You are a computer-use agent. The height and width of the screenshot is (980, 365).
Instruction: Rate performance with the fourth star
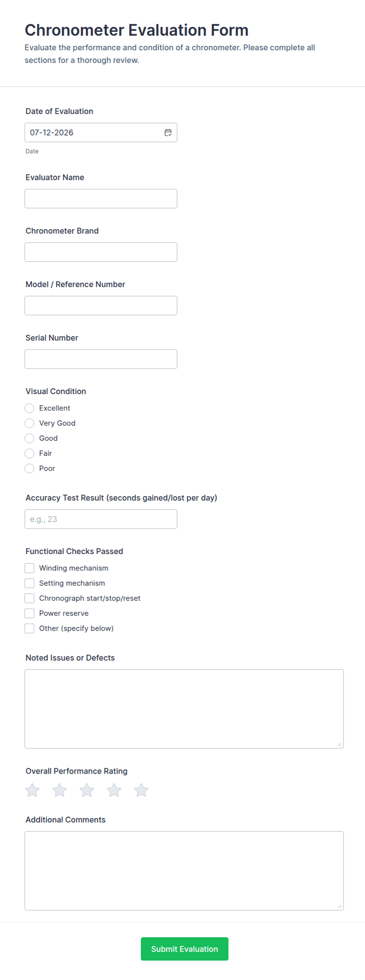[x=114, y=790]
